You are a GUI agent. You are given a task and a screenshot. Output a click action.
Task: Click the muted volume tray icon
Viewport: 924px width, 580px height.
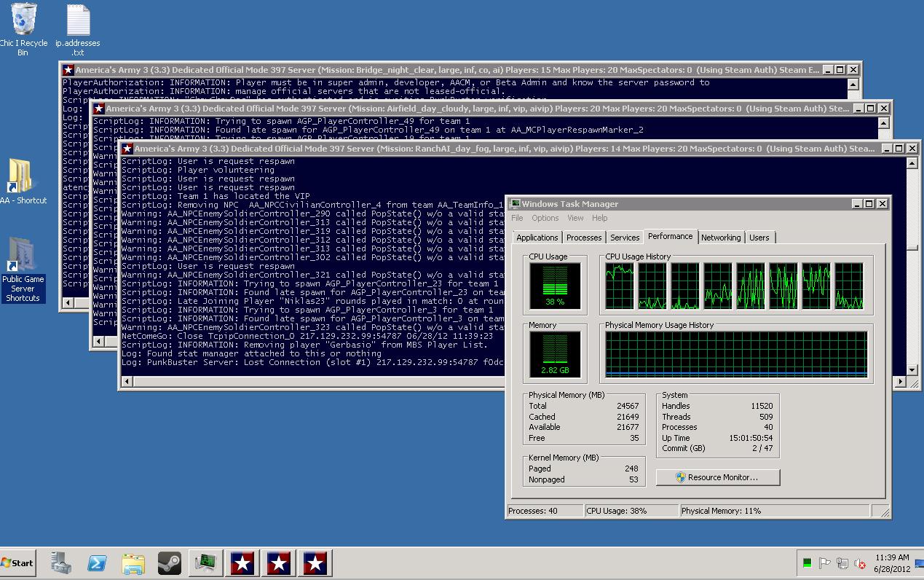point(860,563)
